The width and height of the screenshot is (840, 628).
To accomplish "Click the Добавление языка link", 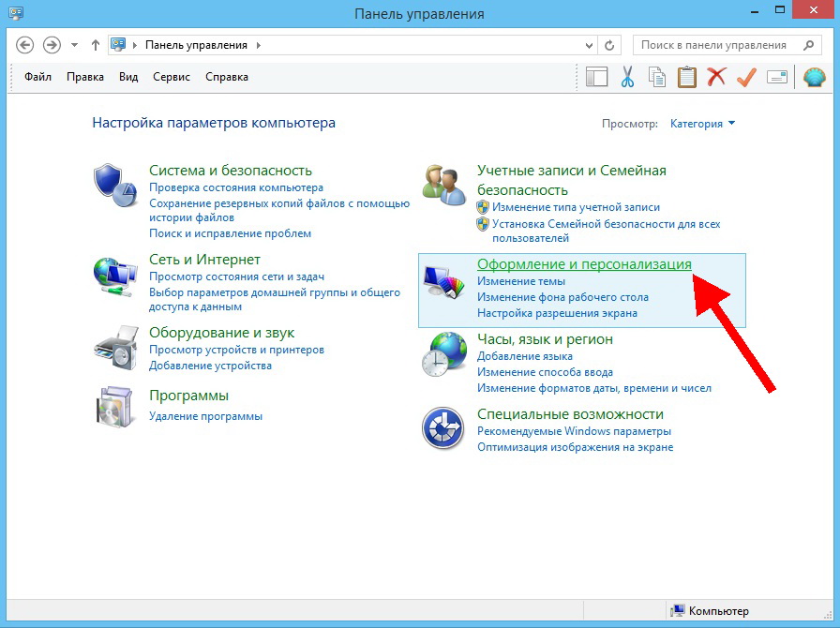I will click(x=524, y=356).
